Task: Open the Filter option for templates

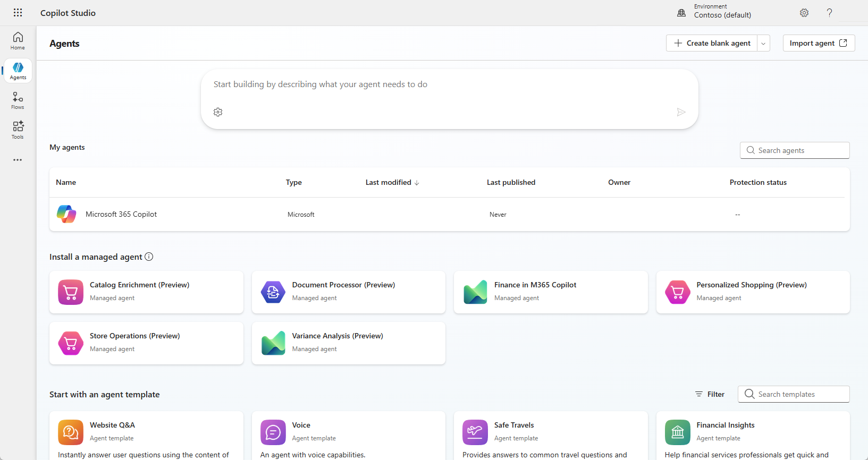Action: (x=710, y=394)
